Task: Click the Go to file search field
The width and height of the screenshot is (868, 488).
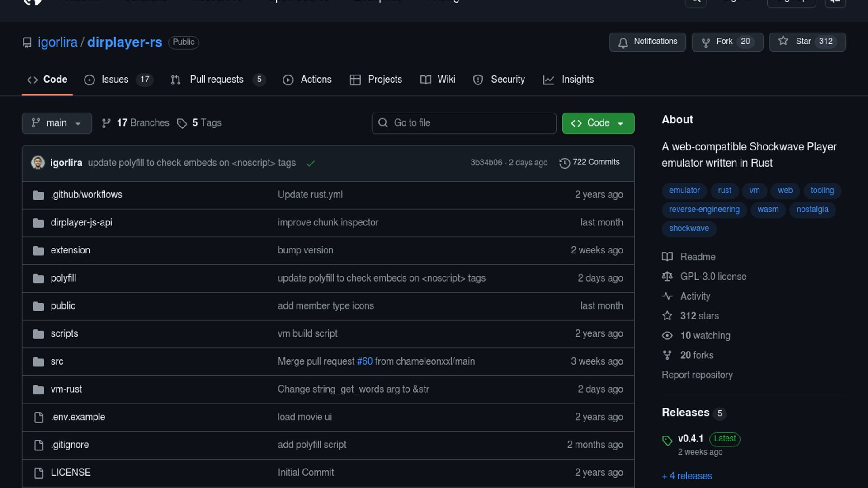Action: (464, 123)
